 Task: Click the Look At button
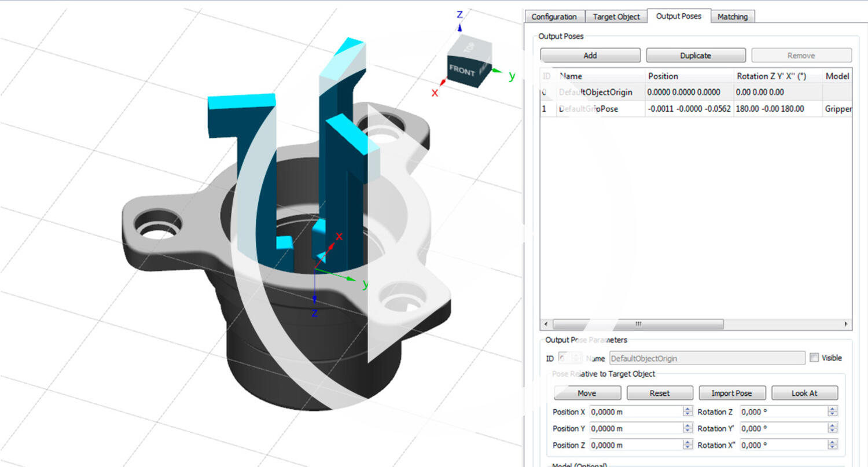tap(804, 394)
